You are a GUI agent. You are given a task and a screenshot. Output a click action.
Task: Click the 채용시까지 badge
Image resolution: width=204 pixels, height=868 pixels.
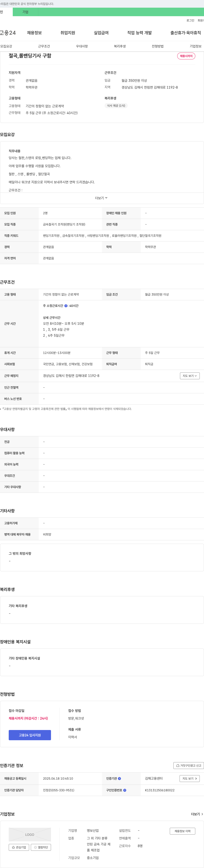186,56
